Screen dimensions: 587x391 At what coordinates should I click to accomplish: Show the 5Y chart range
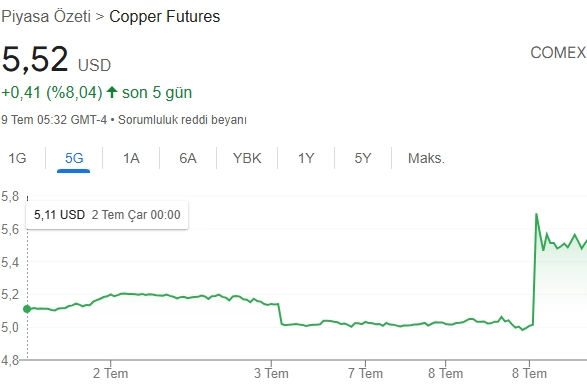tap(363, 158)
